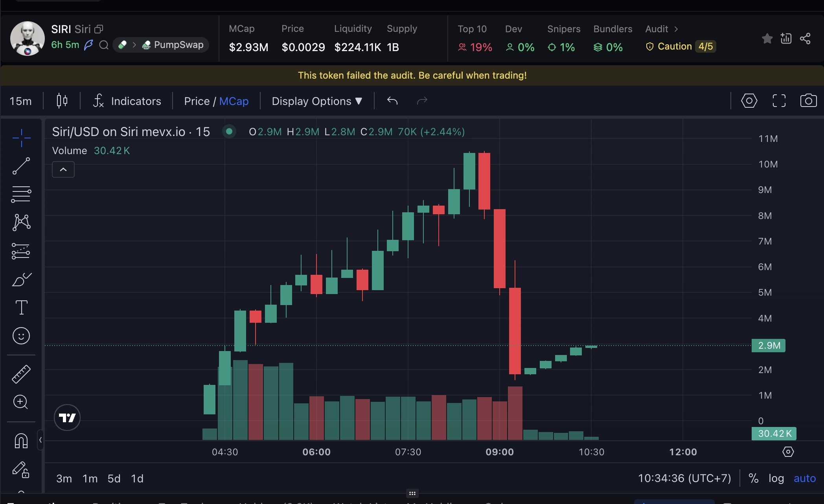
Task: Add SIRI to favorites with star
Action: [x=767, y=39]
